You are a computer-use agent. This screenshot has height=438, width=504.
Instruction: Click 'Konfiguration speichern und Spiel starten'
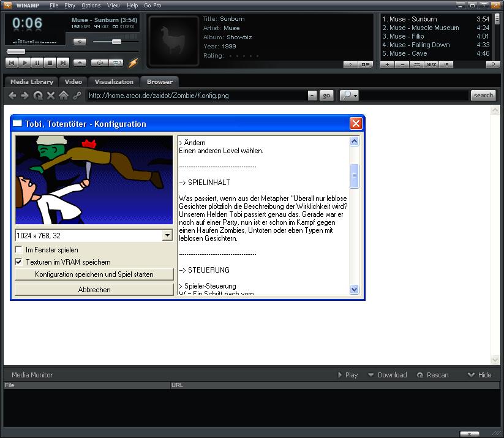(94, 274)
